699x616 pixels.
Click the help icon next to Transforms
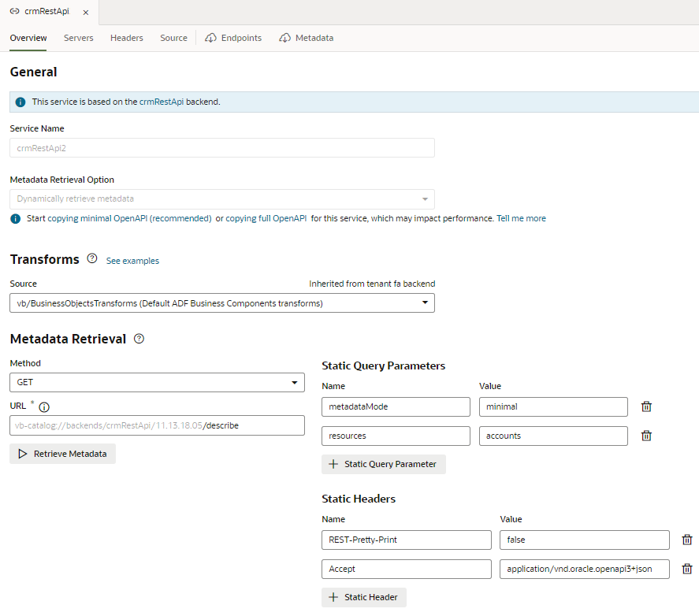coord(92,258)
